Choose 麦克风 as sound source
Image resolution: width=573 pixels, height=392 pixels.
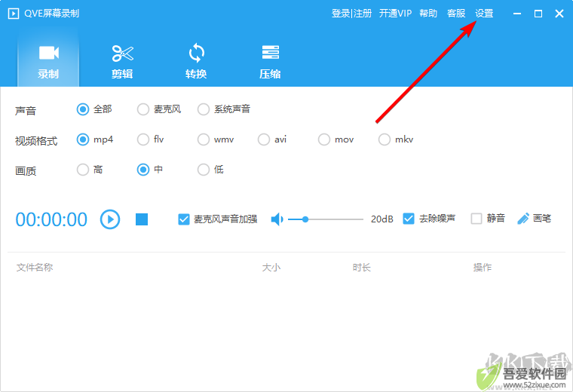[143, 109]
